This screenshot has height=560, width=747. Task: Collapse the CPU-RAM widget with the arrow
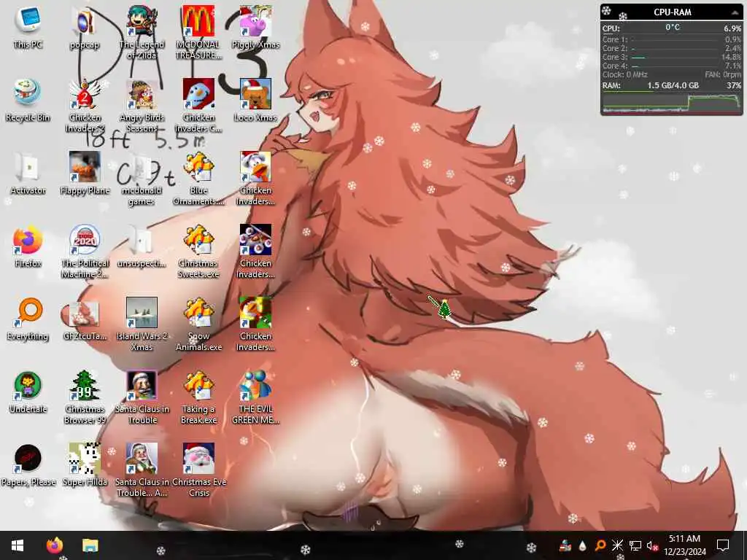click(735, 12)
